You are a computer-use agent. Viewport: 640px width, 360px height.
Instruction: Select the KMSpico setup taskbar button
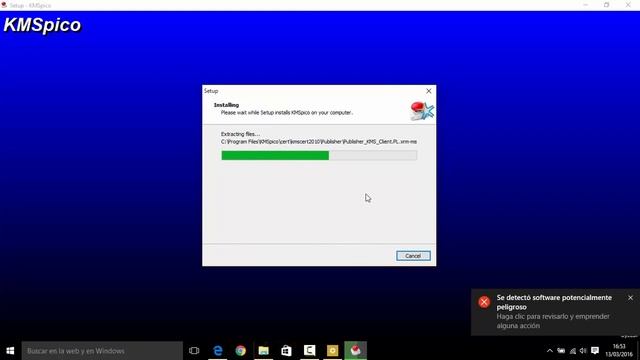(356, 351)
